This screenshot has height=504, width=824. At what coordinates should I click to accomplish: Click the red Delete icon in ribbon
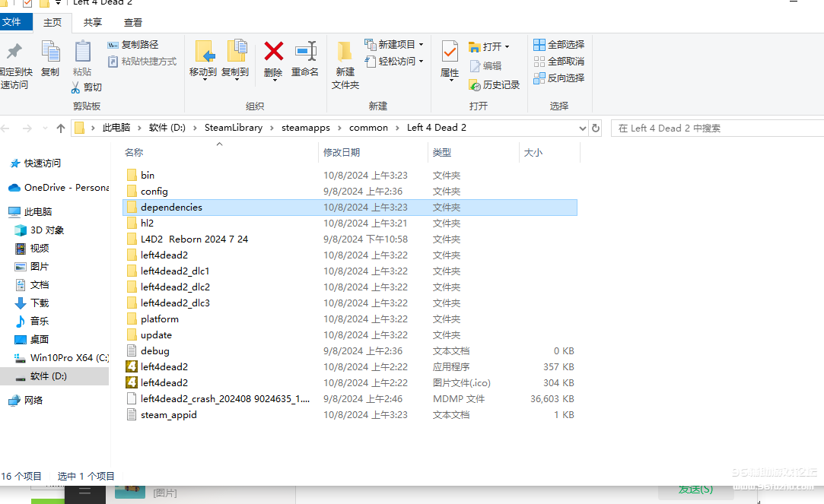click(273, 53)
